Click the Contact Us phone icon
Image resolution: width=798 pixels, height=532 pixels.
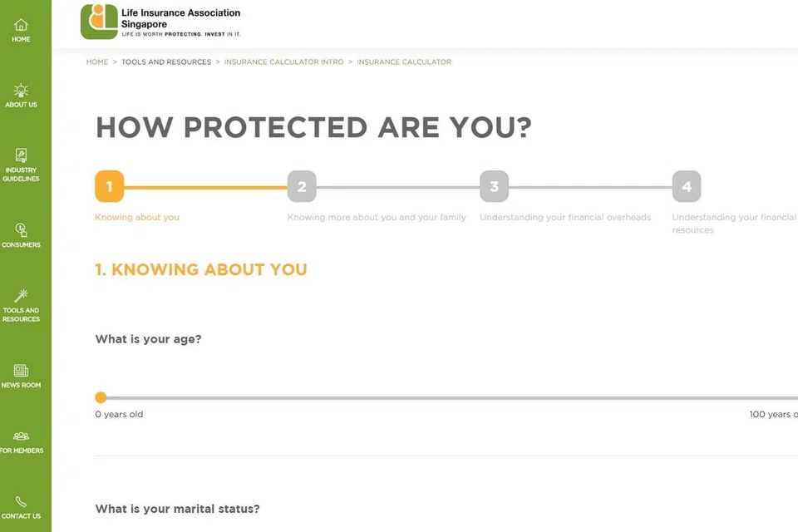click(x=21, y=502)
